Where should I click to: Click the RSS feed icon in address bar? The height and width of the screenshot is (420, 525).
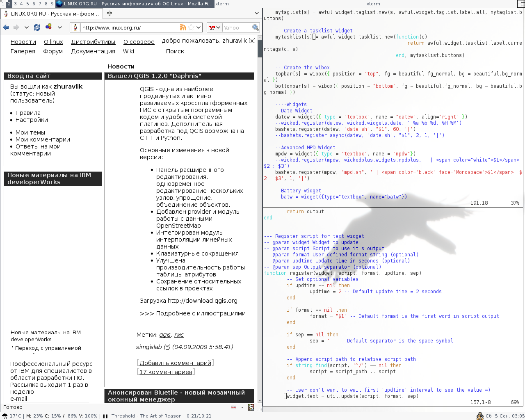pyautogui.click(x=183, y=27)
